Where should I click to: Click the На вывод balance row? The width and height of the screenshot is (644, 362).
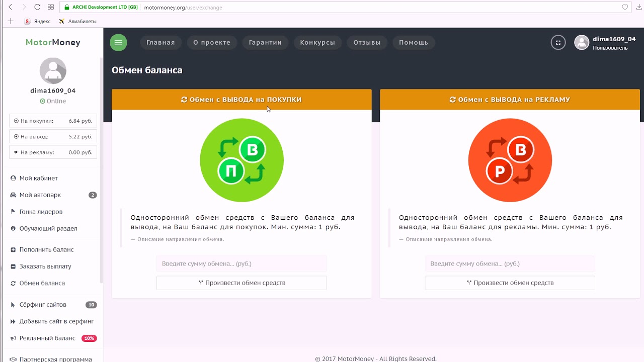tap(53, 136)
